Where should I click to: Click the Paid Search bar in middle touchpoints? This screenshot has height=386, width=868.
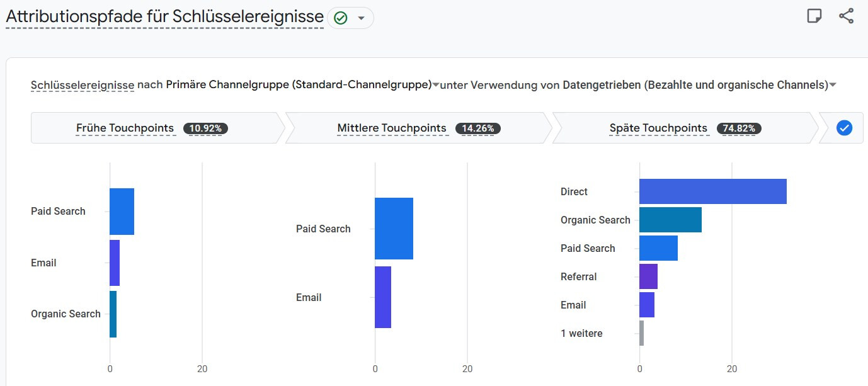tap(394, 229)
